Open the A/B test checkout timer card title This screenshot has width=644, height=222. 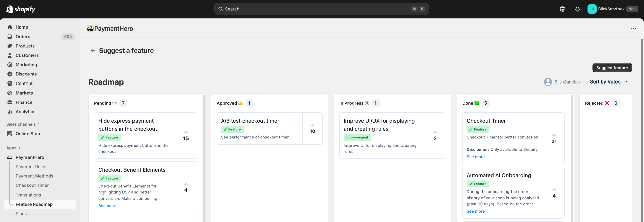click(250, 121)
